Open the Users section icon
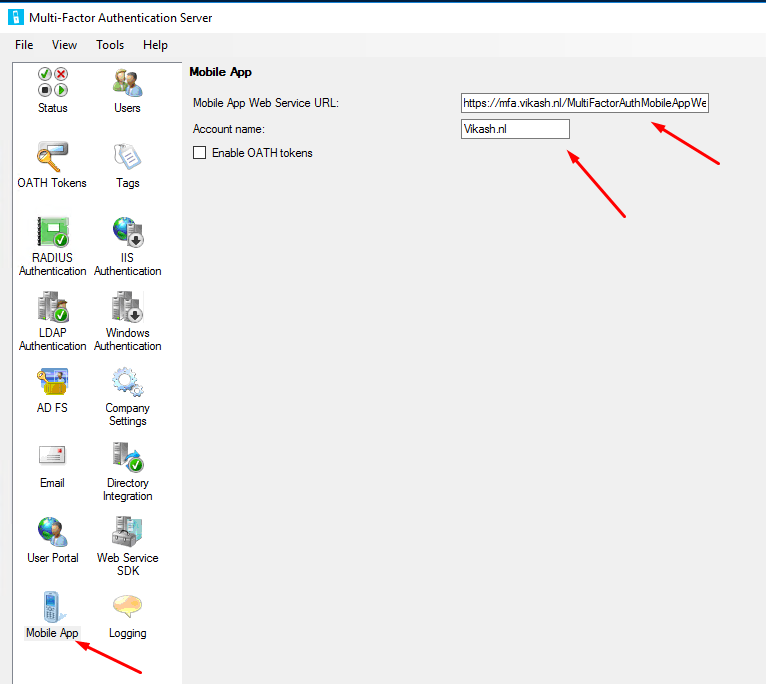This screenshot has width=766, height=684. pyautogui.click(x=128, y=83)
